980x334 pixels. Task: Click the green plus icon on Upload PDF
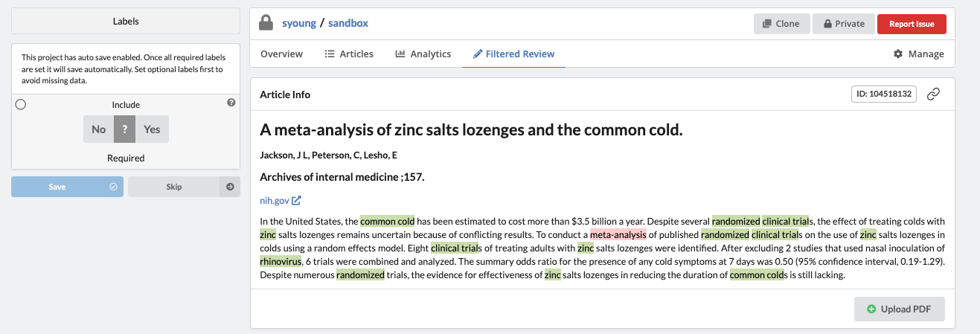[x=871, y=309]
